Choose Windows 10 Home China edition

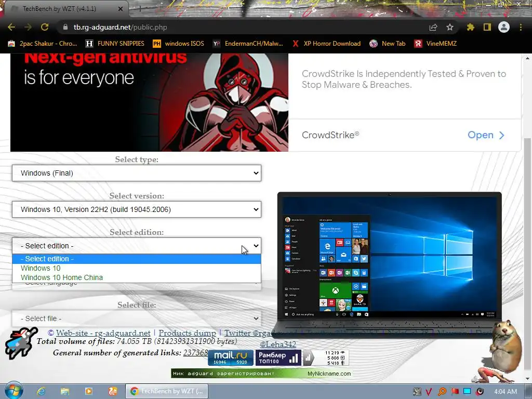[137, 277]
